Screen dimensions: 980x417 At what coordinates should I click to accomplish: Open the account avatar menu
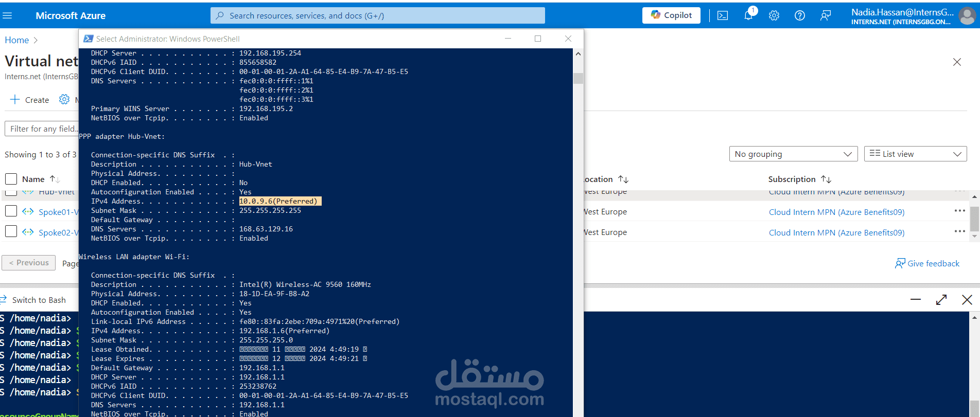(x=967, y=16)
